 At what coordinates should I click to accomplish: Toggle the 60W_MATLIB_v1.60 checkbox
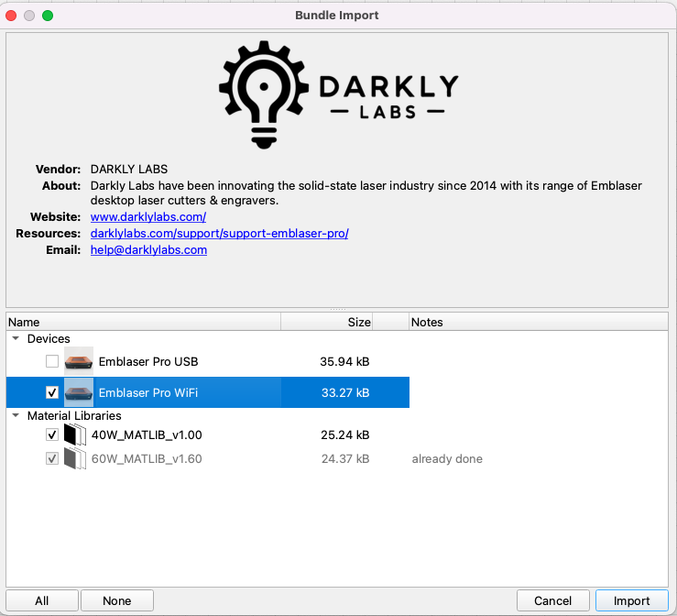tap(52, 458)
